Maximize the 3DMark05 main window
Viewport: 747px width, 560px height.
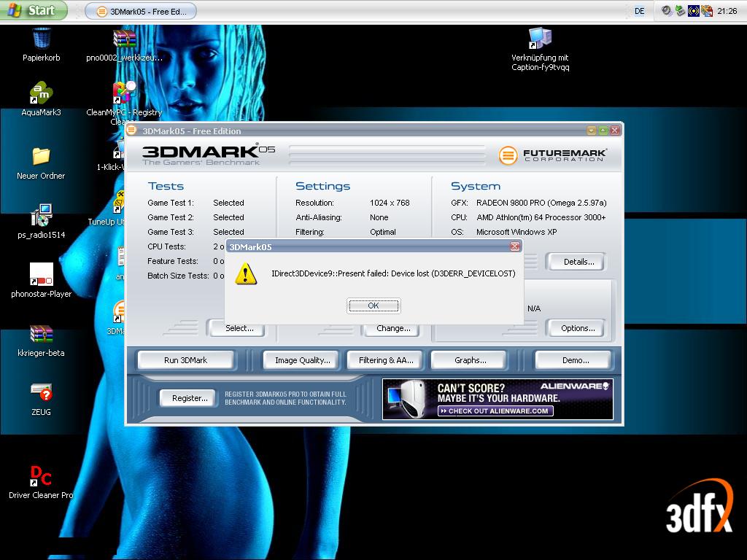pos(603,131)
